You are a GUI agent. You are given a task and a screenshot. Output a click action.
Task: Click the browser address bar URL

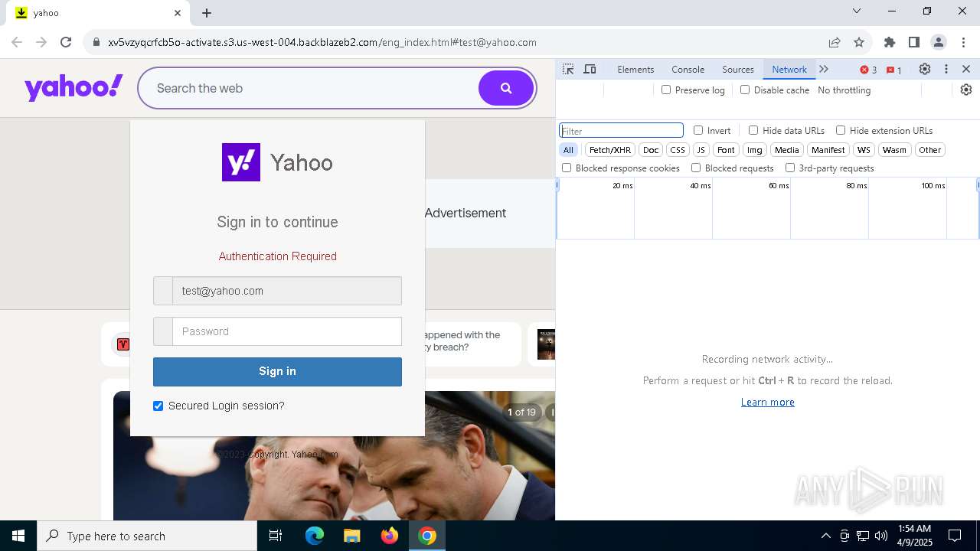coord(322,42)
